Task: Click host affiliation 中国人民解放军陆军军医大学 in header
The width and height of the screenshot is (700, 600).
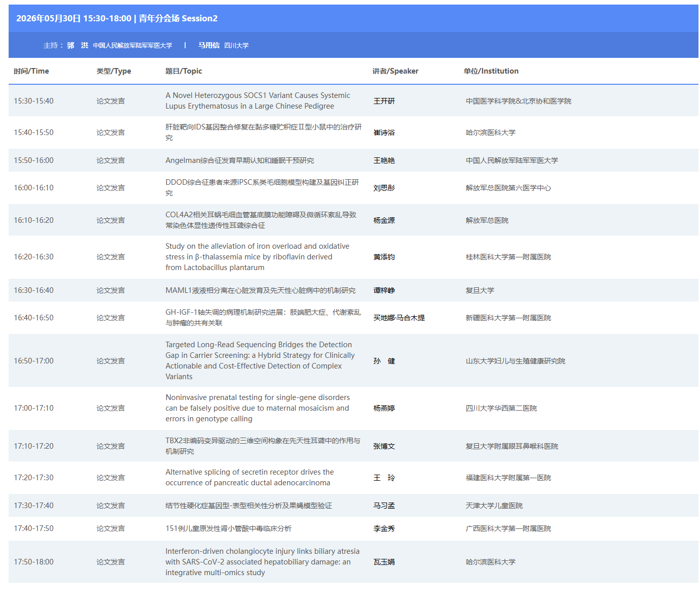Action: (132, 46)
